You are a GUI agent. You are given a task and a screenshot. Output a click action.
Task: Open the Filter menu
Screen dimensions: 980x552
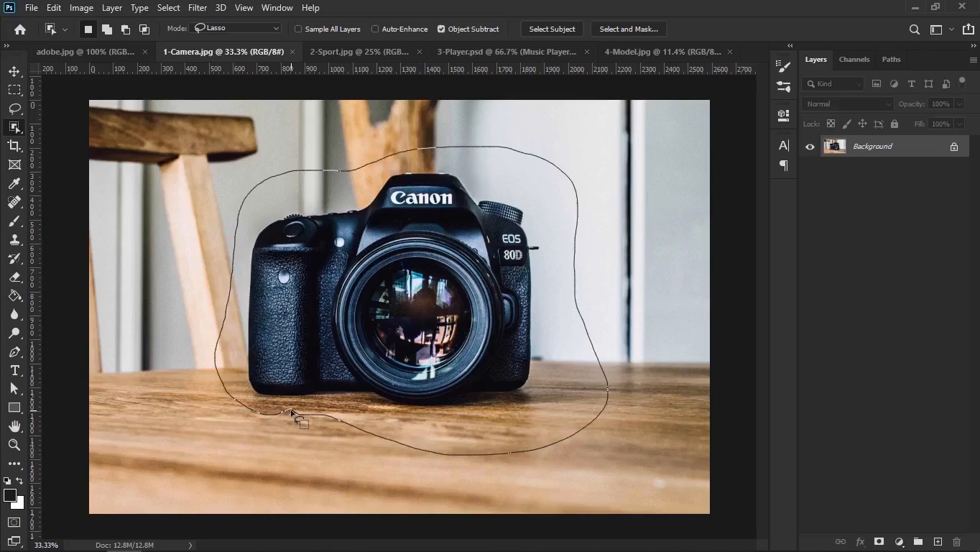pyautogui.click(x=197, y=8)
